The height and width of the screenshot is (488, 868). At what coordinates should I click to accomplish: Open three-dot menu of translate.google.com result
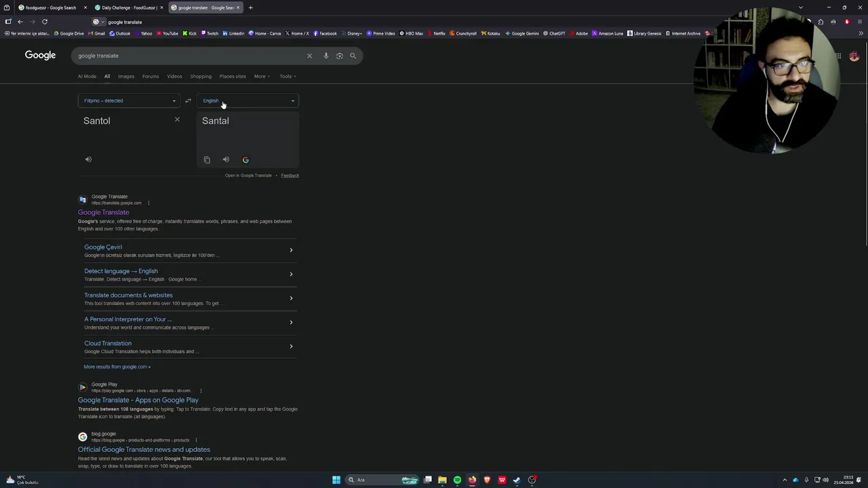(149, 203)
